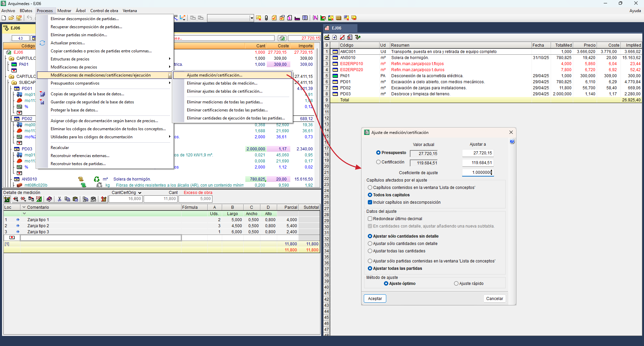
Task: Choose Eliminar mediciones de todas las partidas
Action: (225, 102)
